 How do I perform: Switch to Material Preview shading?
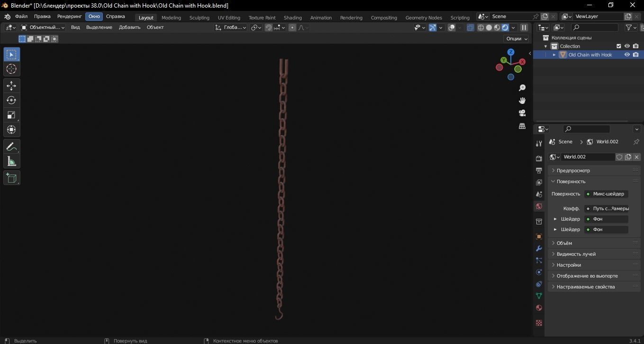tap(497, 28)
